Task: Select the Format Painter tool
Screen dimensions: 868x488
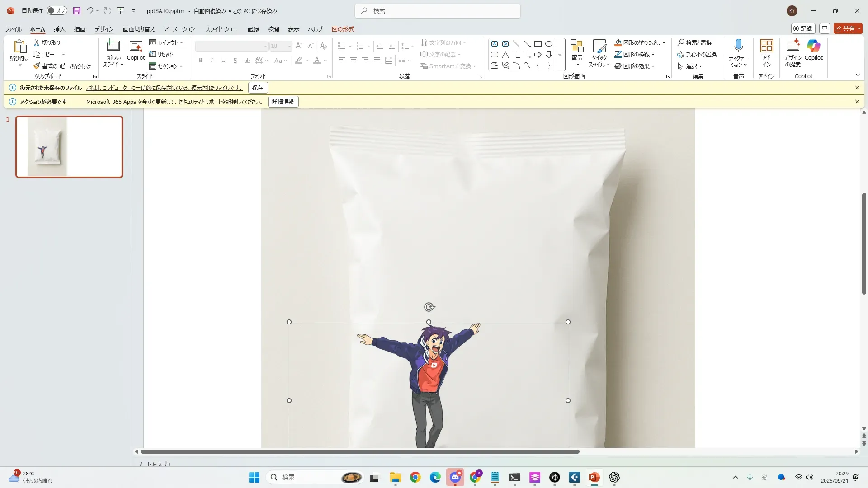Action: point(62,66)
